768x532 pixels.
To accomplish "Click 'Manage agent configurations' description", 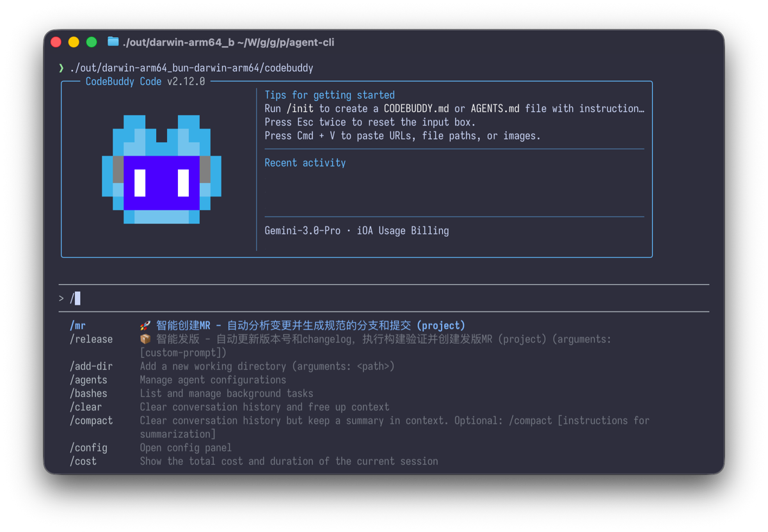I will tap(213, 380).
